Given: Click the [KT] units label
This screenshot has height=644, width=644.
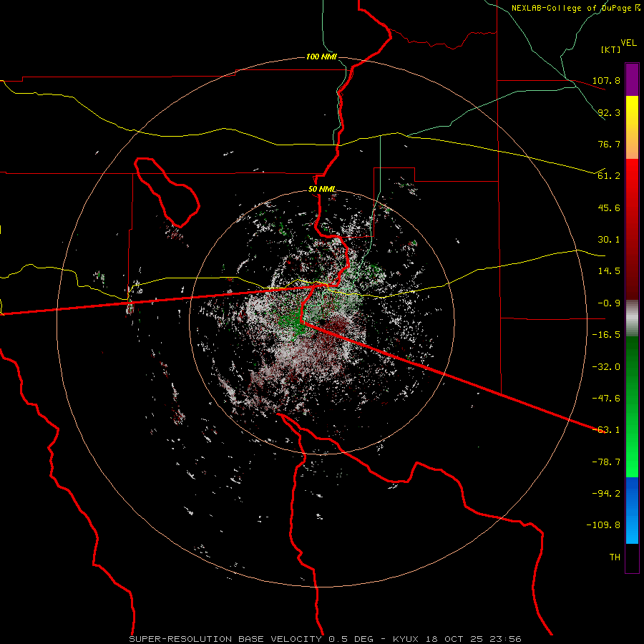Looking at the screenshot, I should [611, 49].
